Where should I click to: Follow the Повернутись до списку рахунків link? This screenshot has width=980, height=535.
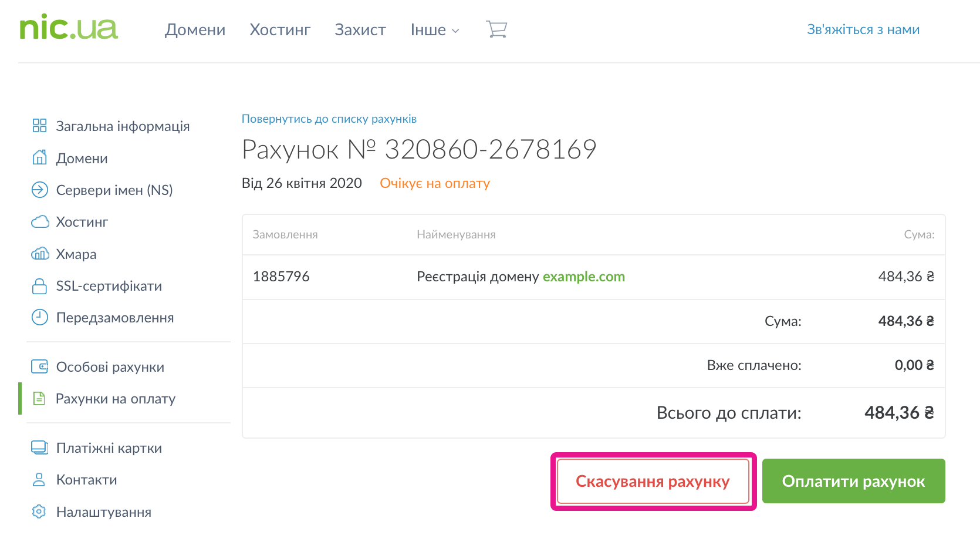[329, 119]
